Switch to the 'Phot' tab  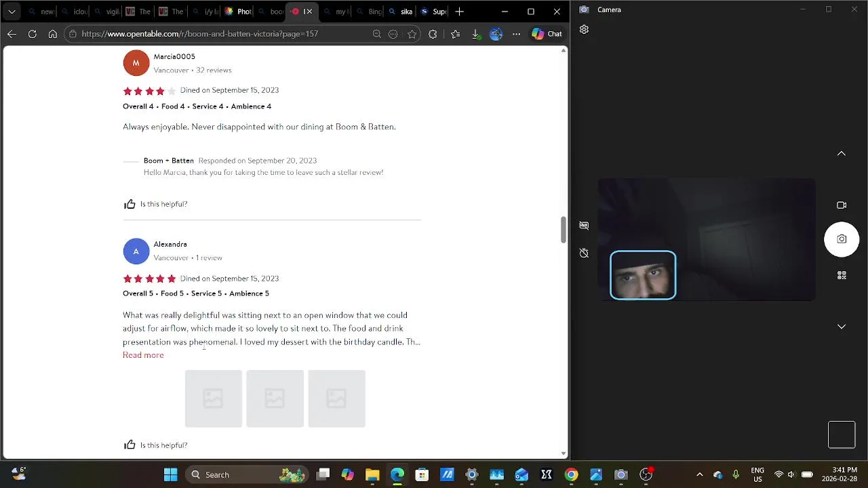coord(238,12)
